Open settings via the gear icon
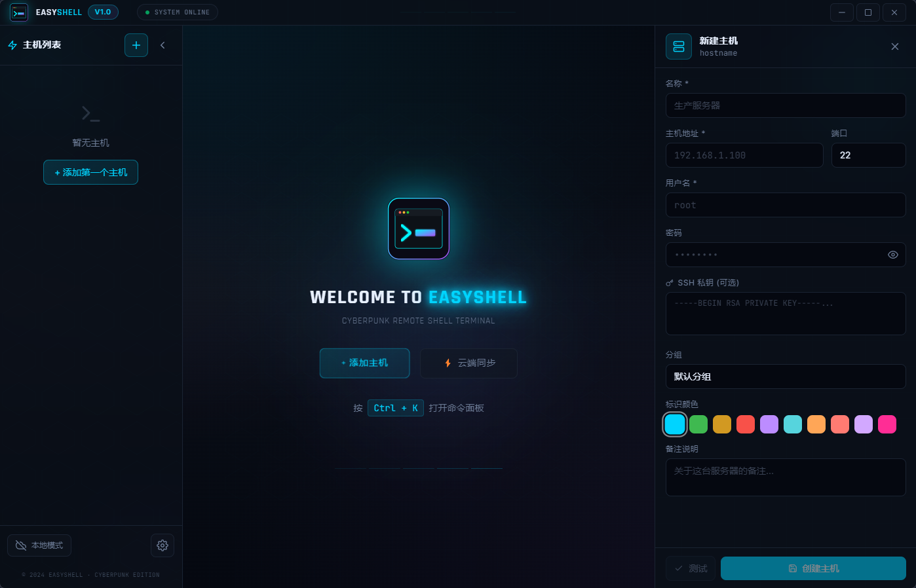Viewport: 916px width, 588px height. pyautogui.click(x=162, y=545)
